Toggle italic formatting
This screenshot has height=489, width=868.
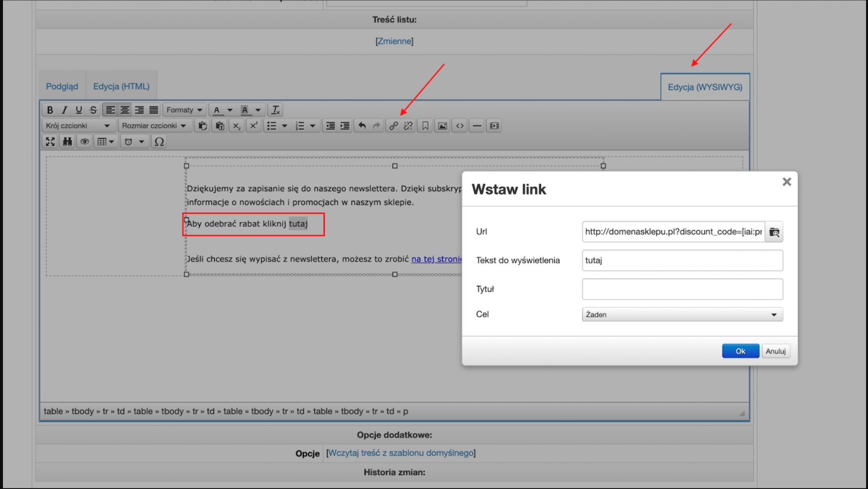pyautogui.click(x=64, y=110)
